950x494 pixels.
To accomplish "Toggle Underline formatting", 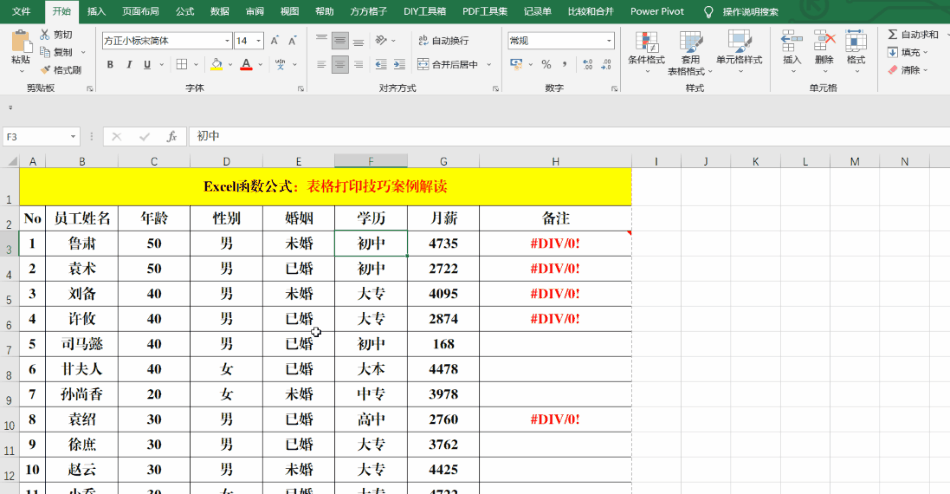I will point(147,64).
